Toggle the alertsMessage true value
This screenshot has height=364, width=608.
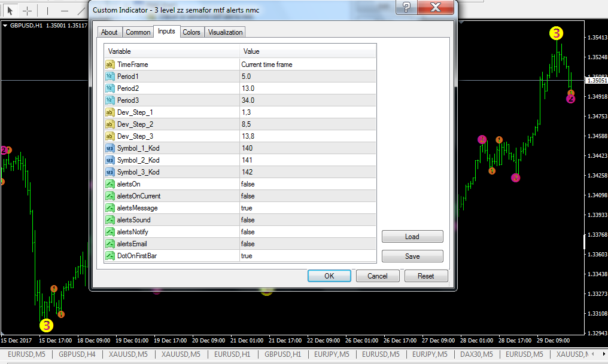[308, 208]
